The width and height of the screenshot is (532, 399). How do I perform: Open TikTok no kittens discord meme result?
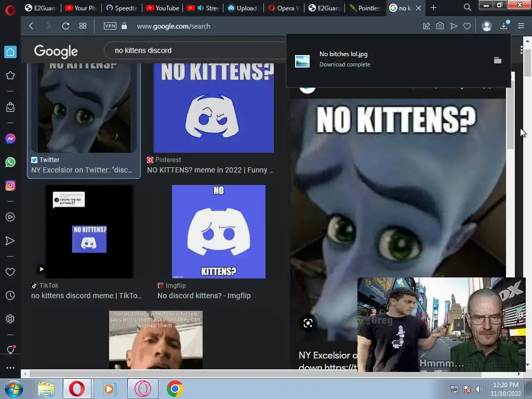coord(86,296)
